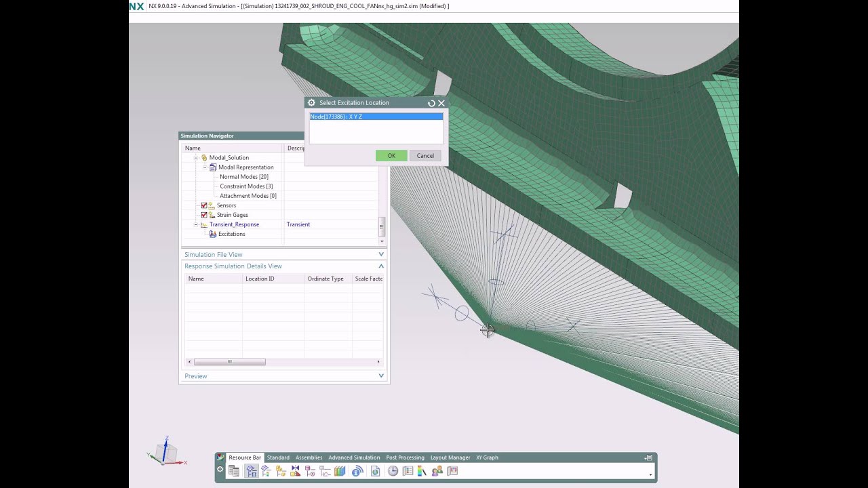
Task: Switch to the XY Graph tab
Action: pos(487,457)
